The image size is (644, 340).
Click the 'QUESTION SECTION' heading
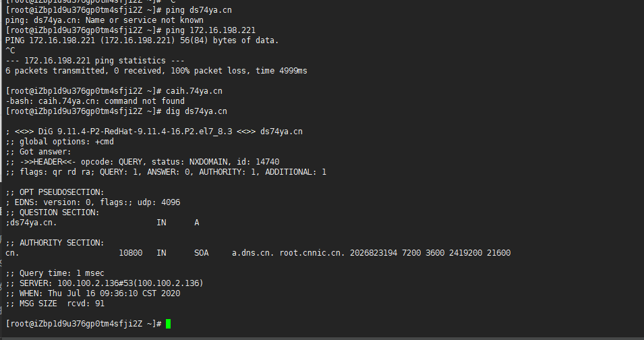point(59,213)
